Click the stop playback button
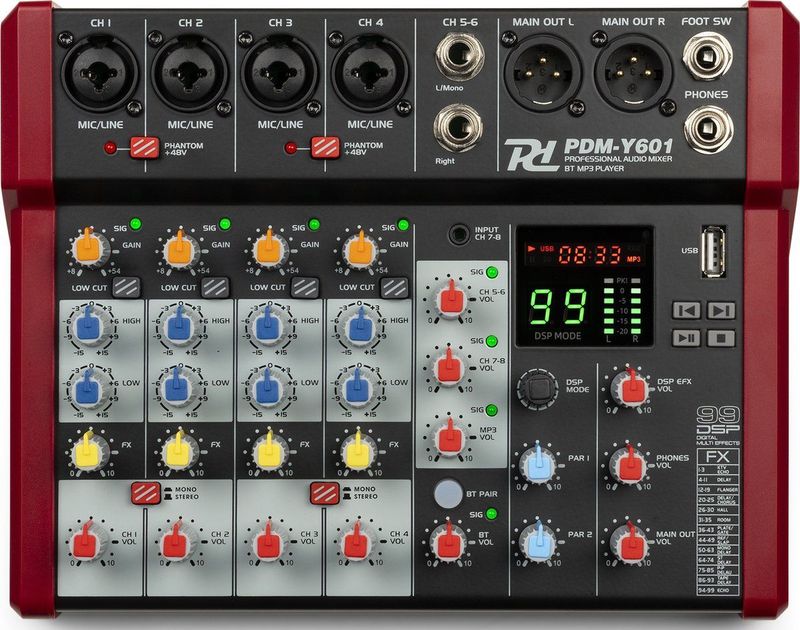 pos(721,338)
